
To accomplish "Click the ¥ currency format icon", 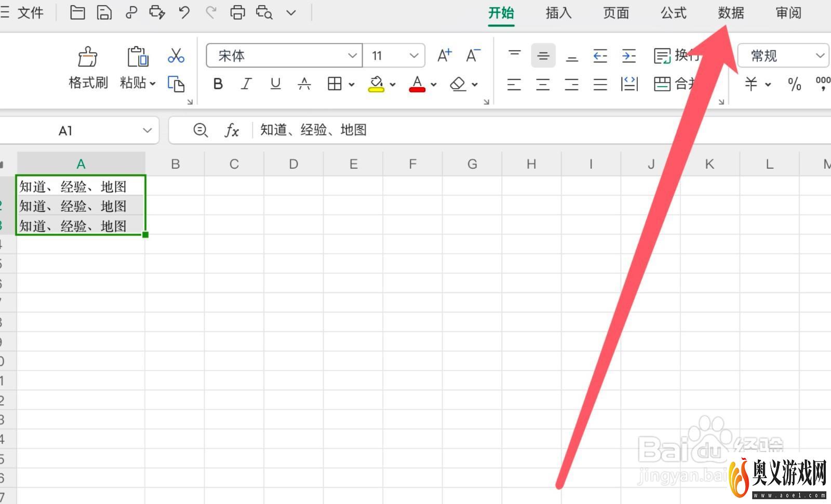I will point(751,84).
